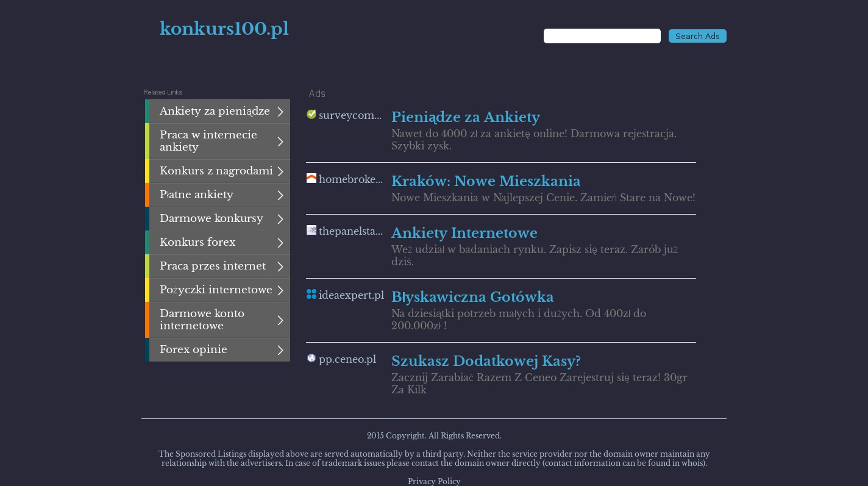Click the blue ideaexpert.pl favicon

[x=311, y=294]
